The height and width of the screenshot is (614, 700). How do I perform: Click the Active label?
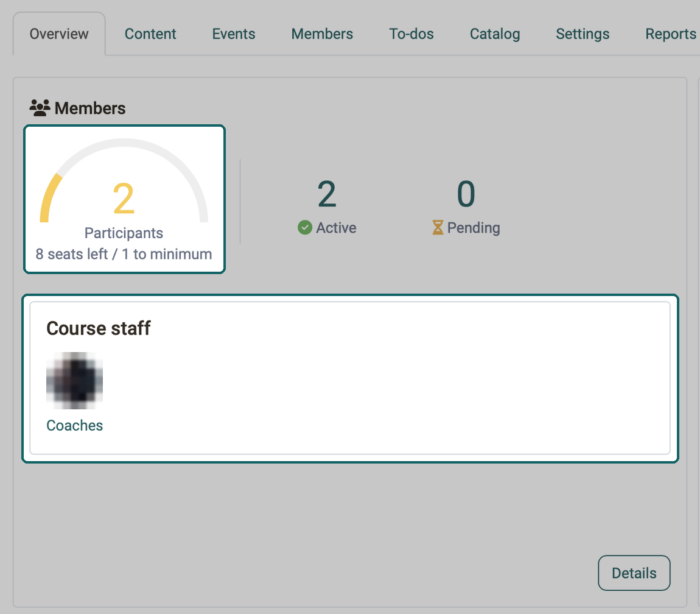[336, 228]
